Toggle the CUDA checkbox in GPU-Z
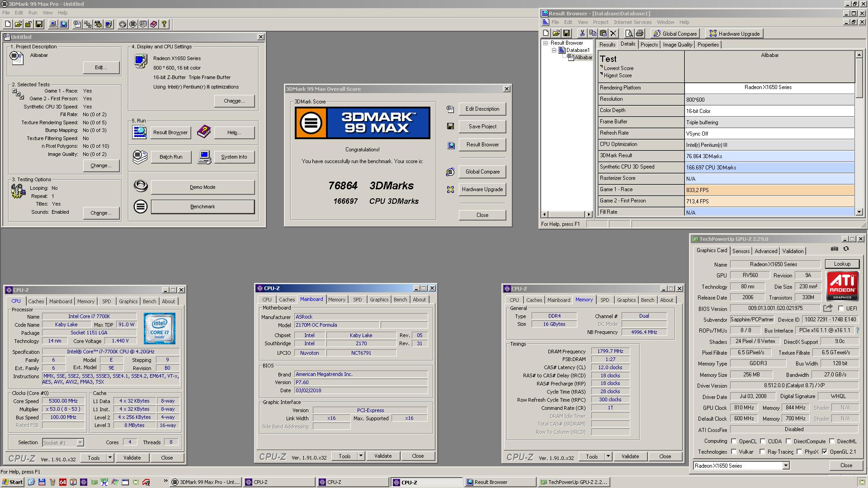This screenshot has height=488, width=868. (763, 441)
